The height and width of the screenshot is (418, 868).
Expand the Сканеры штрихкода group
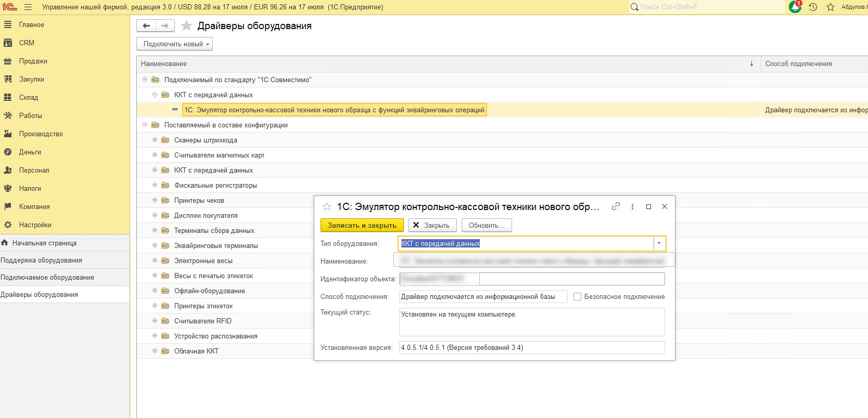click(155, 140)
